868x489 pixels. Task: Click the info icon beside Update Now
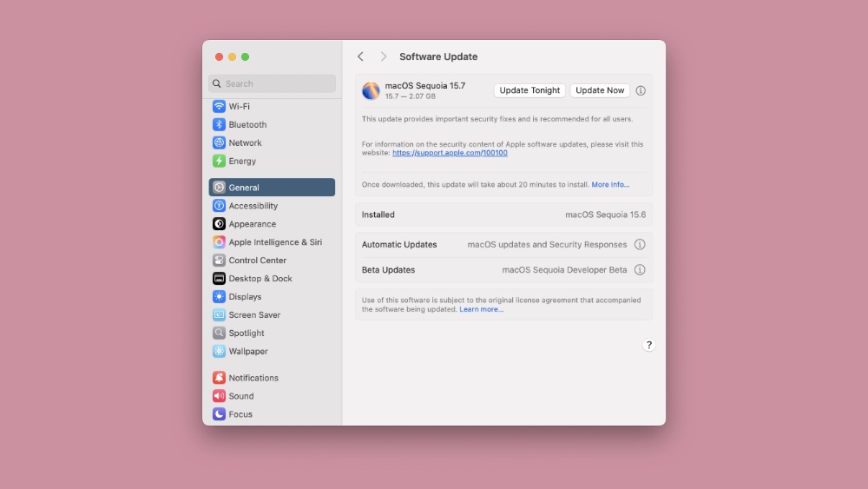[641, 90]
